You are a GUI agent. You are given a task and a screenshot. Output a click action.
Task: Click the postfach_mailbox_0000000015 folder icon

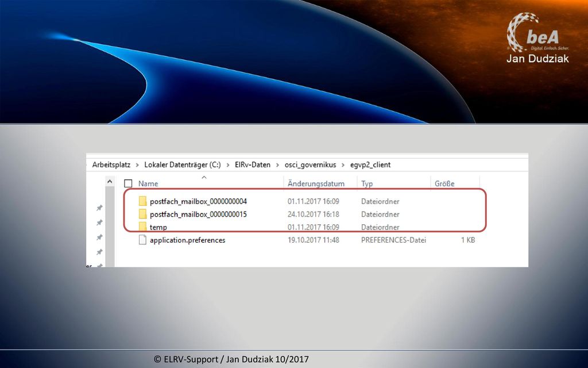click(x=142, y=214)
